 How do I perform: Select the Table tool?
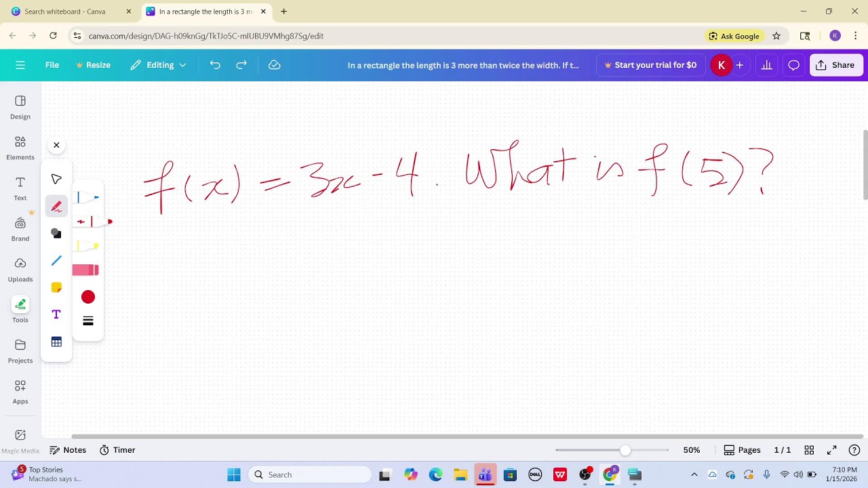(56, 342)
